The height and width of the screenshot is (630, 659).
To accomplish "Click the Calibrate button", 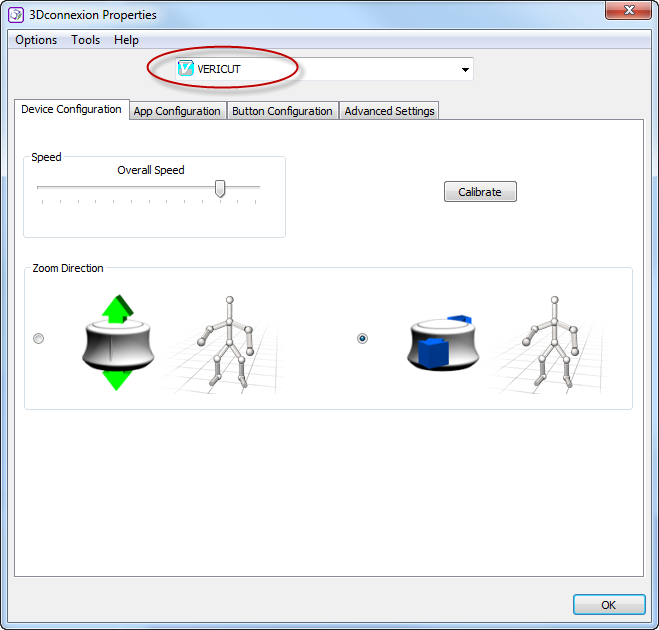I will [480, 192].
